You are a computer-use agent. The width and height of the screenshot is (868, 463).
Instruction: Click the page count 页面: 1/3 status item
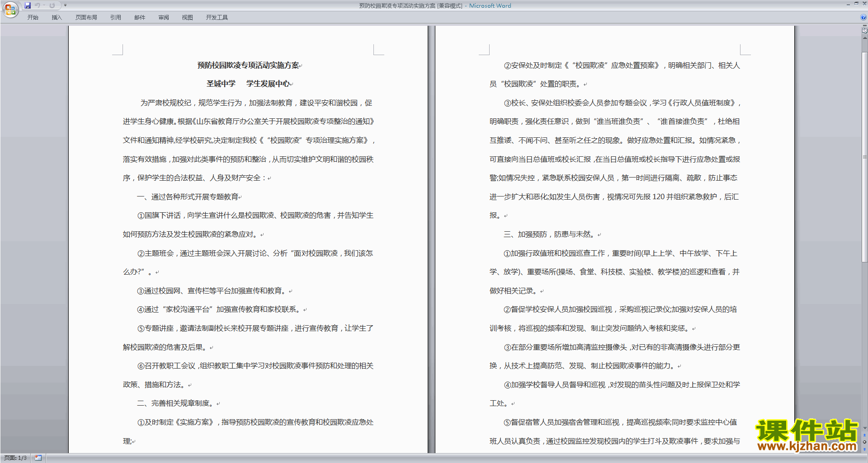click(x=15, y=458)
